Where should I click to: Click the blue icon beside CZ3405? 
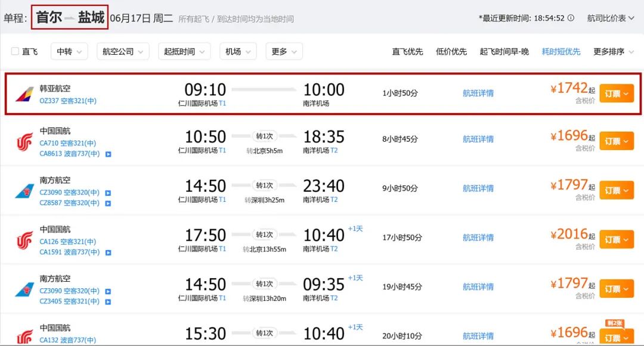coord(108,302)
